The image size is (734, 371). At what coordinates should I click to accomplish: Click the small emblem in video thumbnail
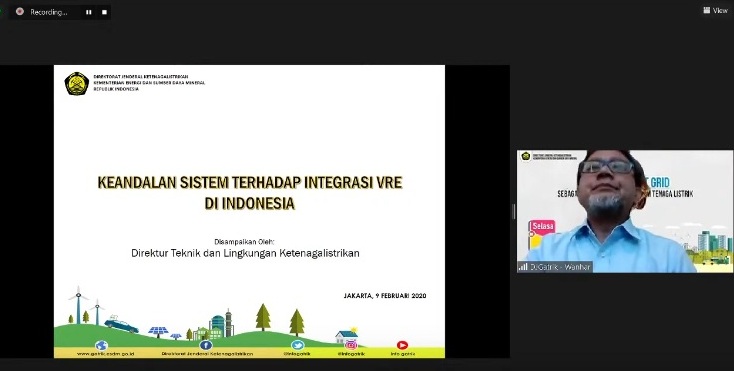point(526,156)
